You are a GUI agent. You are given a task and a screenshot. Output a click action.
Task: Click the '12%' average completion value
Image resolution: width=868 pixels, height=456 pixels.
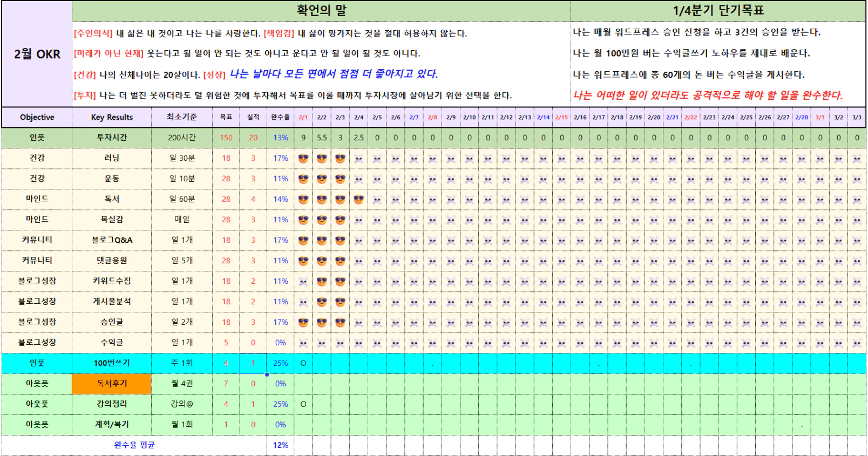pyautogui.click(x=280, y=445)
